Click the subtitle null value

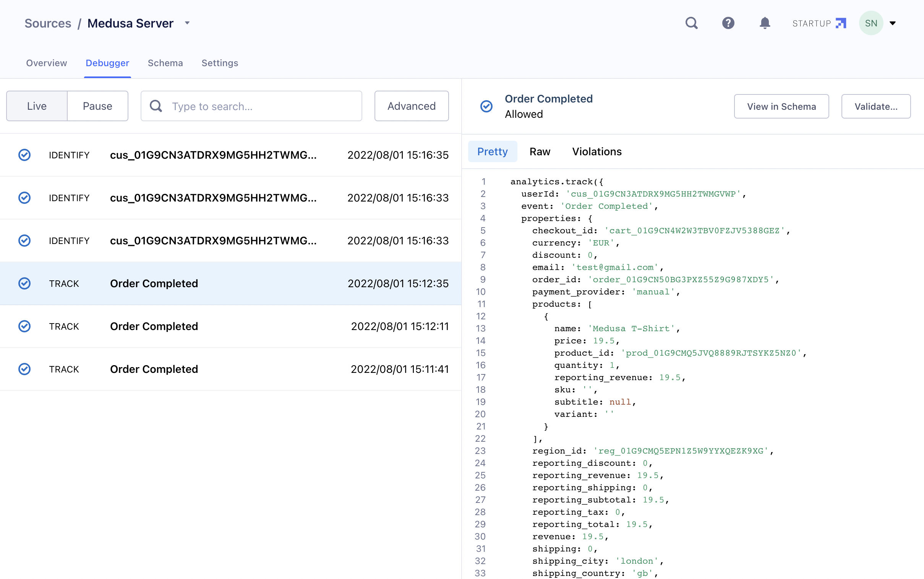(620, 402)
